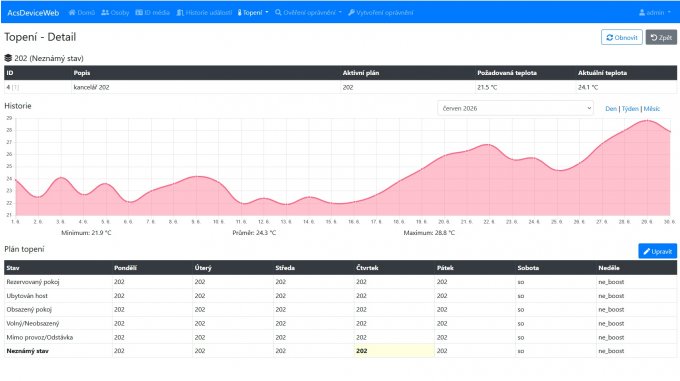Click the Obnovit refresh button
The width and height of the screenshot is (680, 381).
click(x=621, y=37)
